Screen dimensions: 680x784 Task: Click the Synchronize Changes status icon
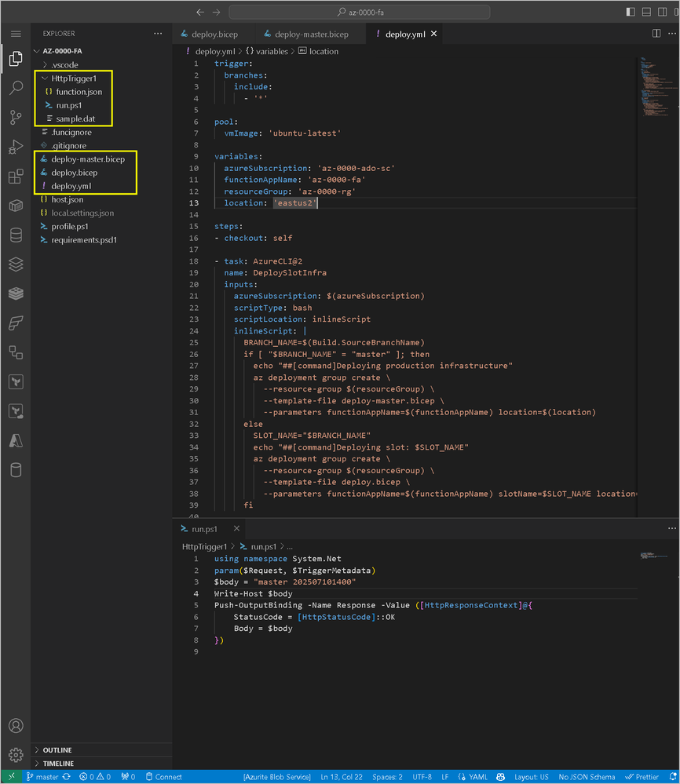67,777
